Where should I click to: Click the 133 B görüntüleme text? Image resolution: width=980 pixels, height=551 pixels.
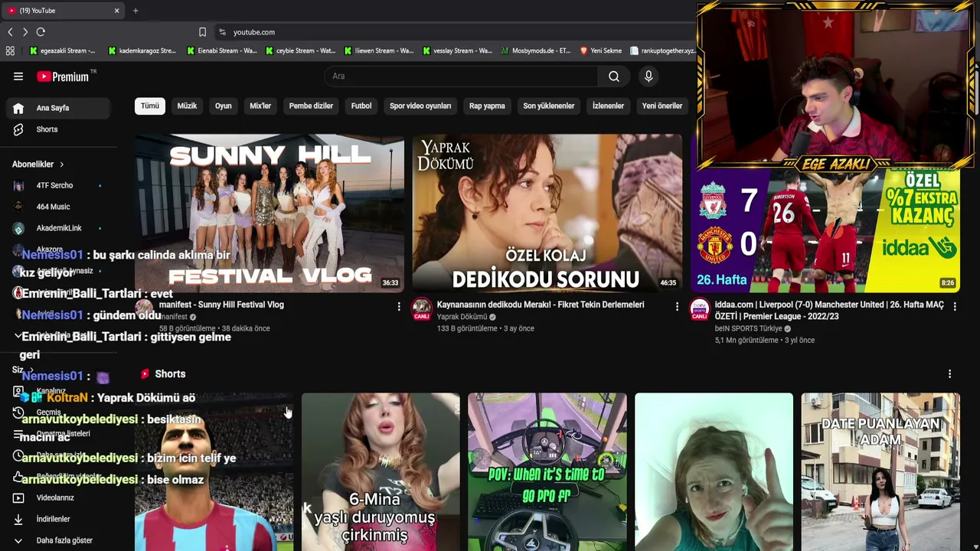467,328
